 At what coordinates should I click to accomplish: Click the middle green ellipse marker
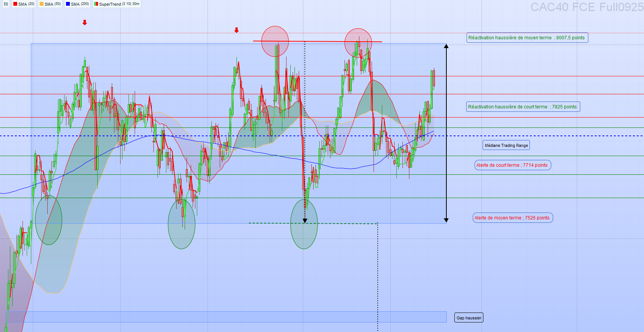tap(182, 224)
